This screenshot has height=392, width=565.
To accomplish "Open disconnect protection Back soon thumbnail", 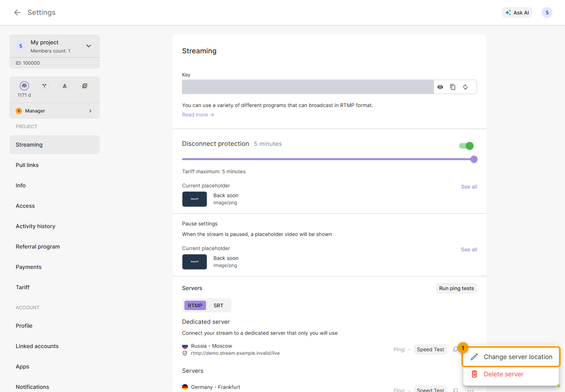I will (195, 199).
